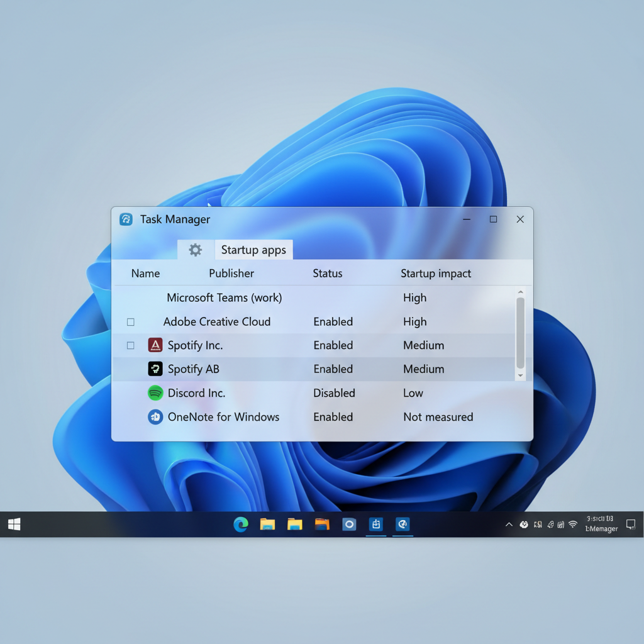Screen dimensions: 644x644
Task: Click the Disabled status of Discord Inc.
Action: (x=334, y=393)
